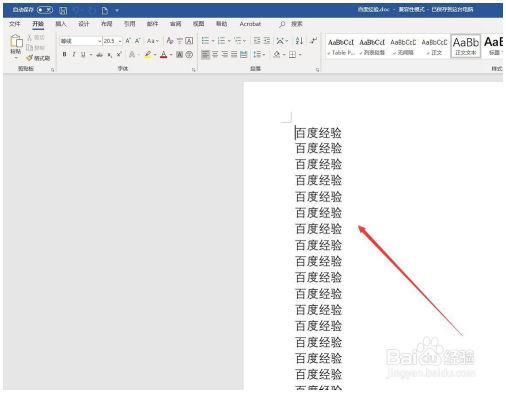Image resolution: width=506 pixels, height=393 pixels.
Task: Apply Italic formatting icon
Action: 74,54
